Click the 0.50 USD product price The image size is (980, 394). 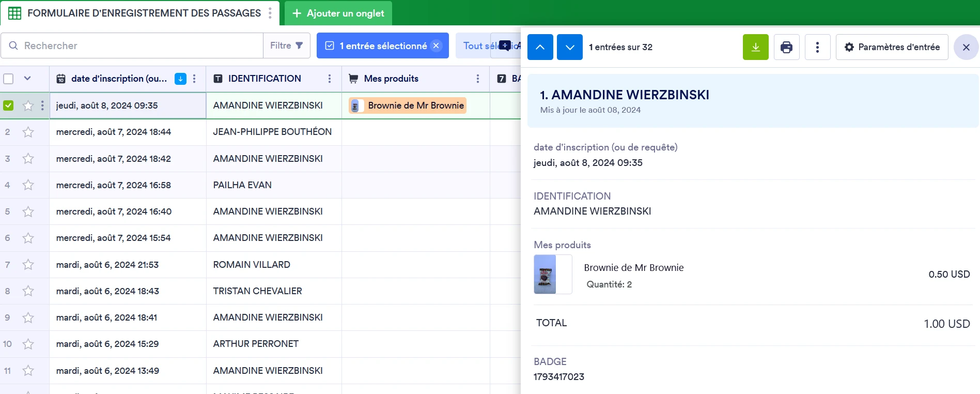point(949,275)
